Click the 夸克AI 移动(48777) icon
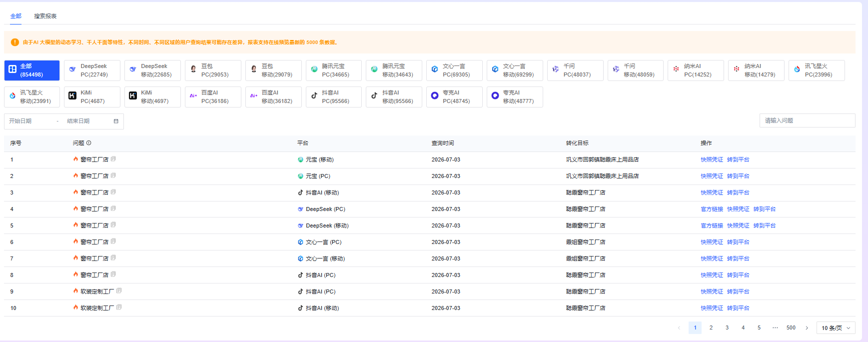Screen dimensions: 868x342 click(495, 95)
